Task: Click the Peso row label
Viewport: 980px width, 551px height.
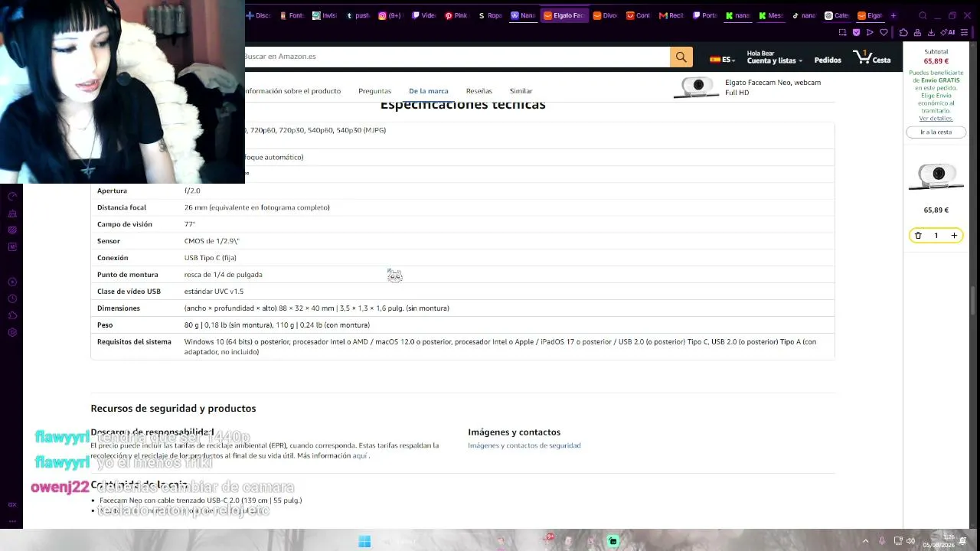Action: click(105, 325)
